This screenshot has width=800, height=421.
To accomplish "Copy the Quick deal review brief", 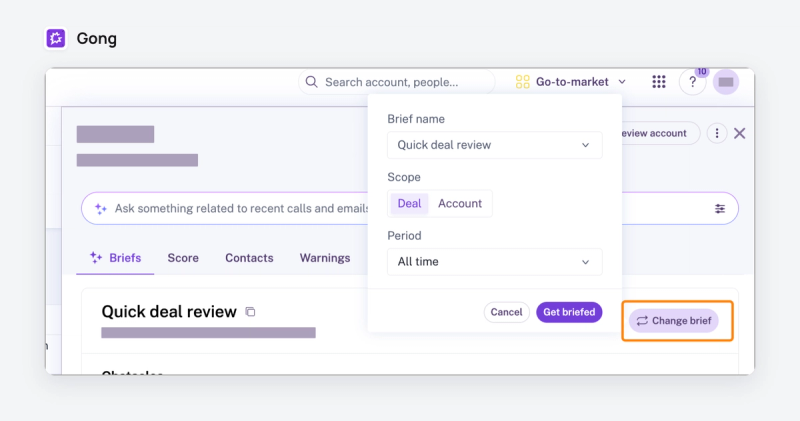I will [250, 311].
